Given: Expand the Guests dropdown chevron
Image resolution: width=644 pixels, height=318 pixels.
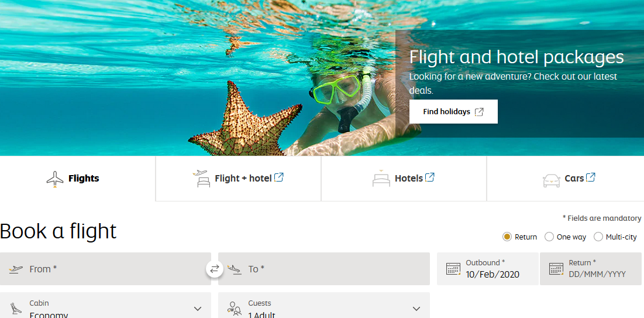Looking at the screenshot, I should (x=416, y=309).
